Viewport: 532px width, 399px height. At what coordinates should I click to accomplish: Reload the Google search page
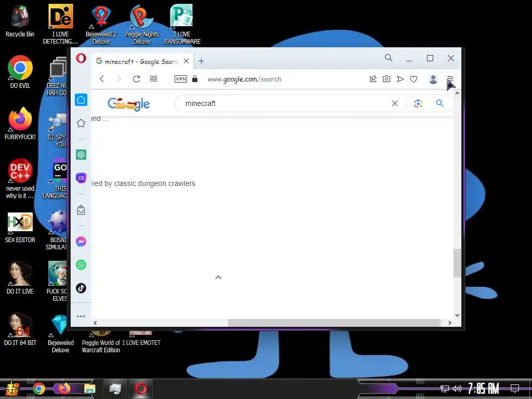(x=137, y=79)
